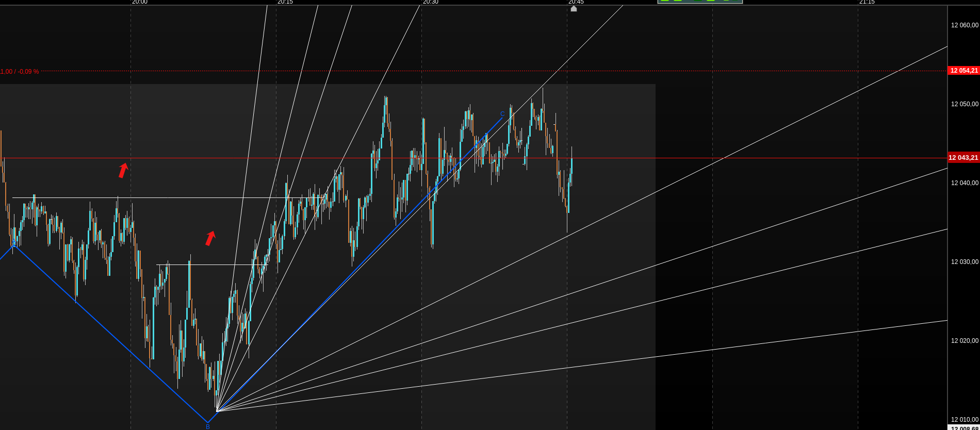
Task: Click the 20:30 time axis label
Action: tap(431, 2)
